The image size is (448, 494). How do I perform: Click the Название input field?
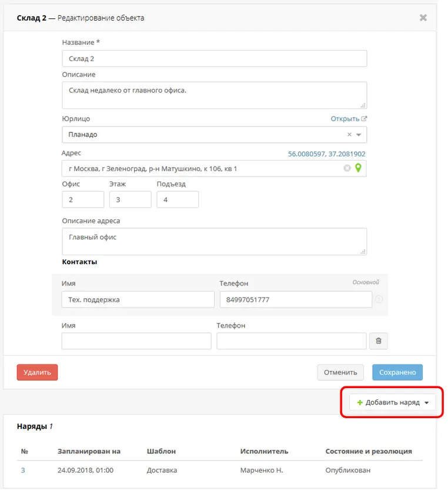(214, 59)
